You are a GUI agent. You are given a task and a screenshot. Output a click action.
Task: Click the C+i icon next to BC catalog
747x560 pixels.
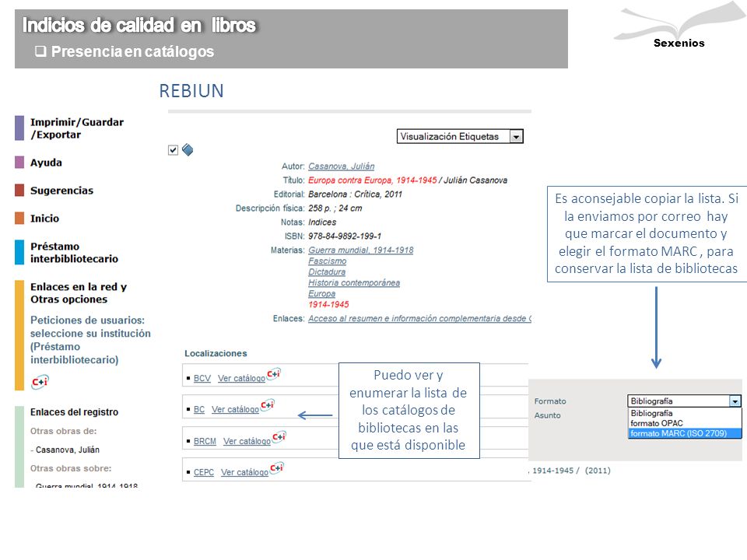[x=267, y=405]
